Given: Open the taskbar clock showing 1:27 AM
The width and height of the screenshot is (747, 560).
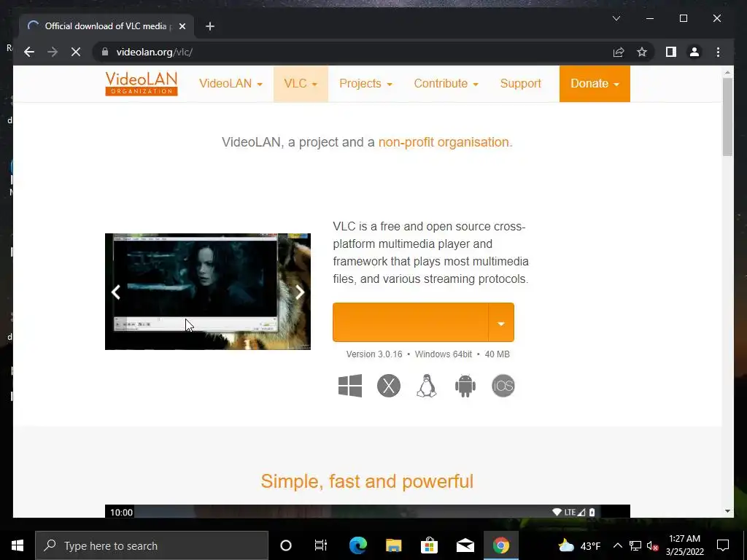Looking at the screenshot, I should pyautogui.click(x=684, y=545).
